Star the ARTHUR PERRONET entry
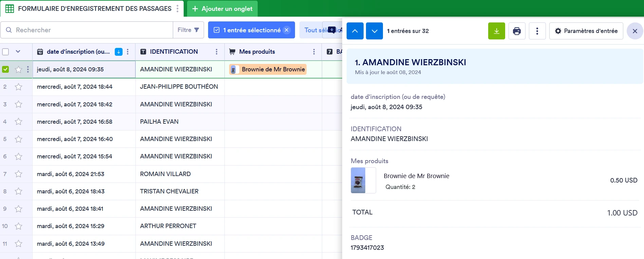This screenshot has width=644, height=259. point(19,226)
